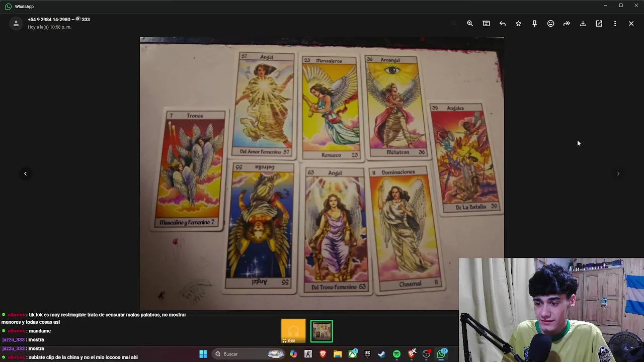
Task: Go to next media with right arrow
Action: coord(618,173)
